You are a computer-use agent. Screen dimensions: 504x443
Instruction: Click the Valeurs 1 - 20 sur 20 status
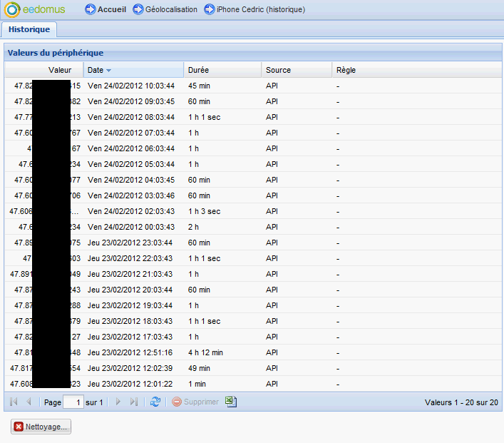(461, 402)
